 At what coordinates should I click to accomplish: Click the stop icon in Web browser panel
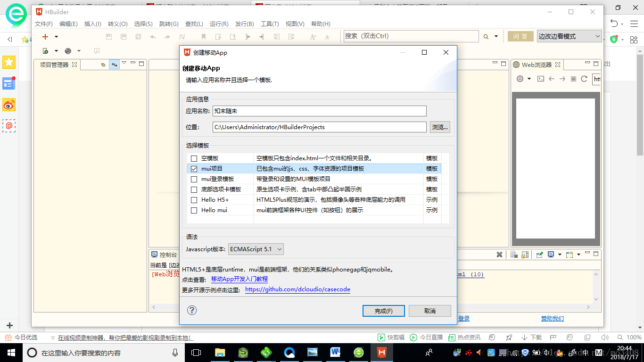pos(573,79)
